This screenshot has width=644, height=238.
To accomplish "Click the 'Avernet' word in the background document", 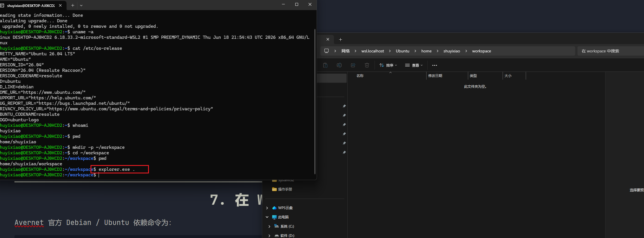I will tap(29, 223).
